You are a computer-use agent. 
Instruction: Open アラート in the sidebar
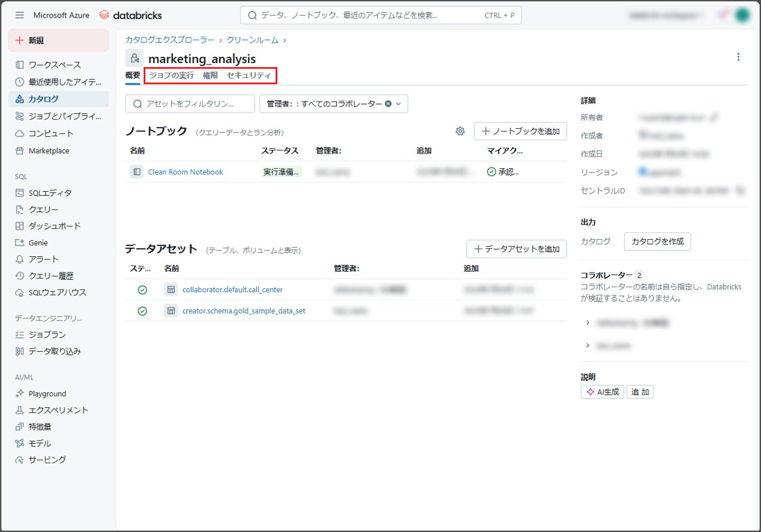click(x=59, y=259)
